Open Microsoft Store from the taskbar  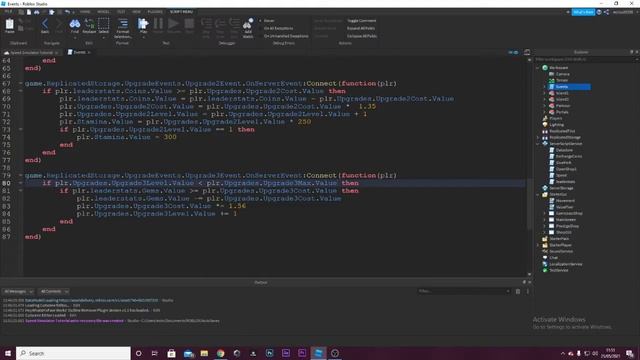pos(171,353)
